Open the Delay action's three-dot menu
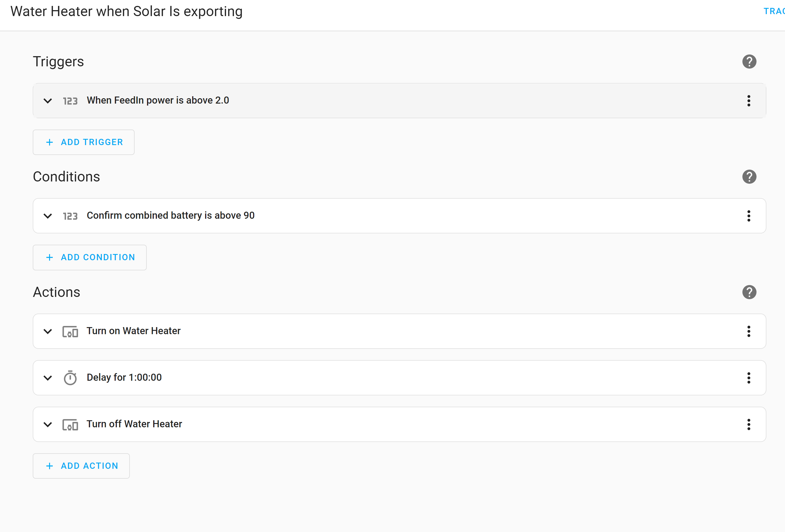Screen dimensions: 785x532 (x=749, y=378)
